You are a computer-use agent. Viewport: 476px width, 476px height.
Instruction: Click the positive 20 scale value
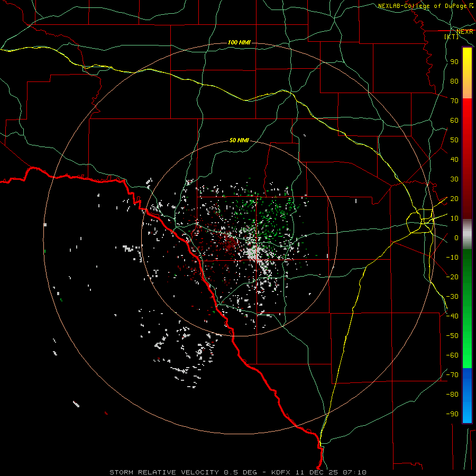(x=454, y=199)
